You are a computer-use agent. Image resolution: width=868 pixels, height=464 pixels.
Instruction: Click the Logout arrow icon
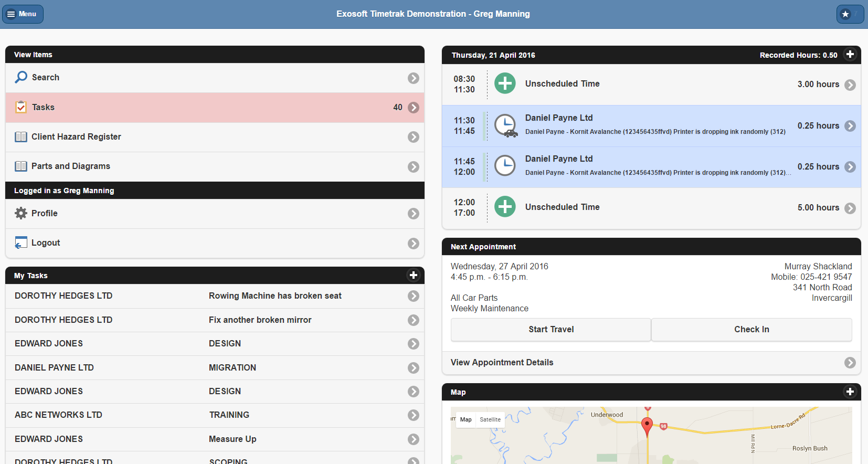(x=21, y=242)
